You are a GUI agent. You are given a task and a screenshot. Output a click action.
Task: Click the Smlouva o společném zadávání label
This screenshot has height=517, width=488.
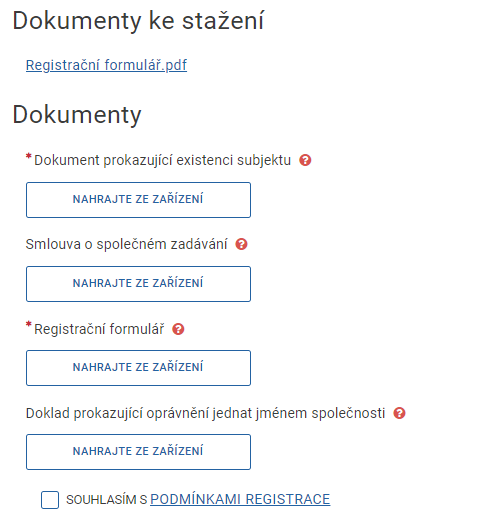[127, 244]
